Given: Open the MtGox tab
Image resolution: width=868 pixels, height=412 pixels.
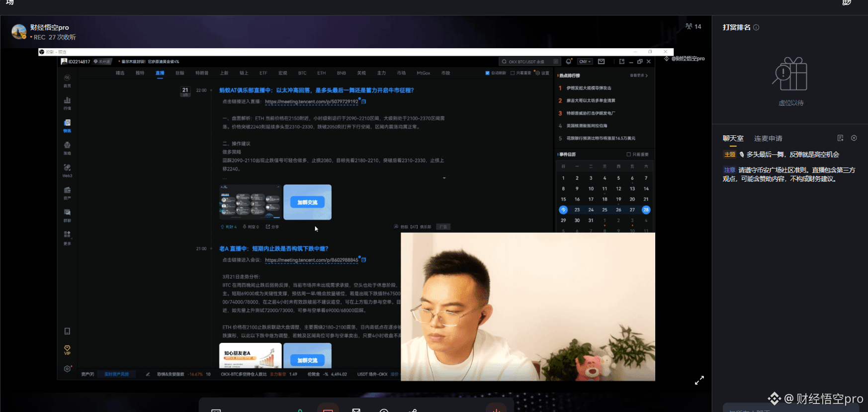Looking at the screenshot, I should (424, 73).
